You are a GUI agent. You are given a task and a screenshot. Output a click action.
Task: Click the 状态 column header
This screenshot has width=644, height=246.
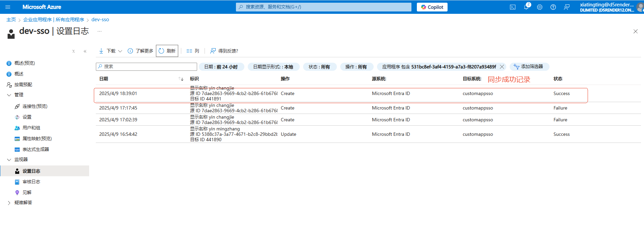tap(558, 79)
